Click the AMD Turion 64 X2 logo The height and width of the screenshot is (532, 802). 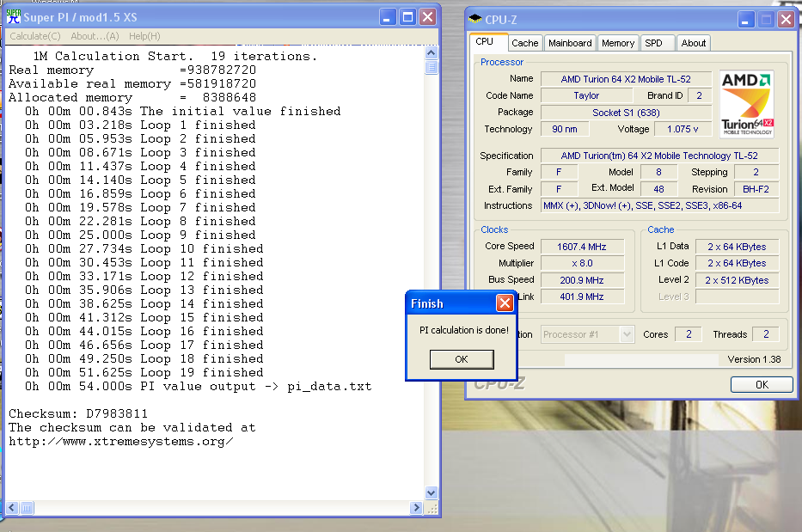pyautogui.click(x=746, y=104)
